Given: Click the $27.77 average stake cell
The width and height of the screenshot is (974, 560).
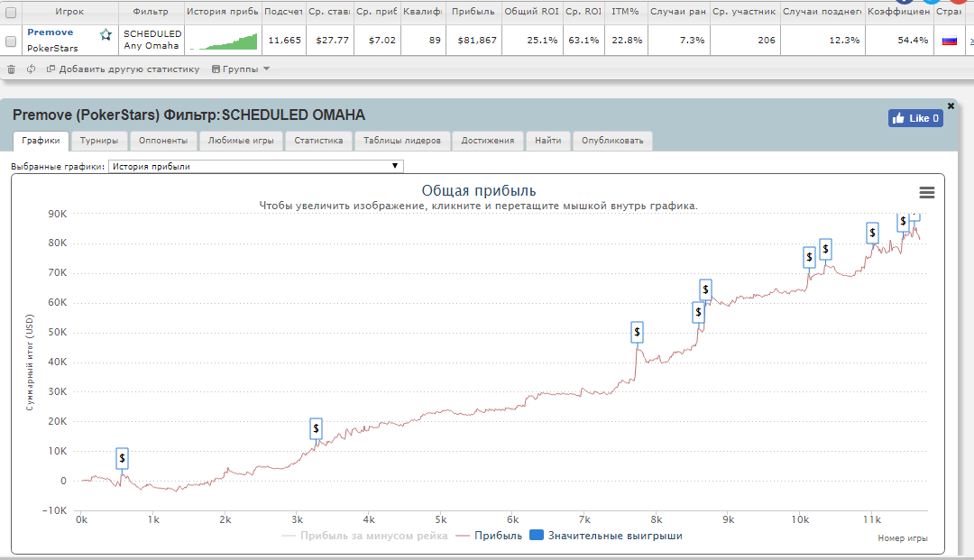Looking at the screenshot, I should pos(330,41).
